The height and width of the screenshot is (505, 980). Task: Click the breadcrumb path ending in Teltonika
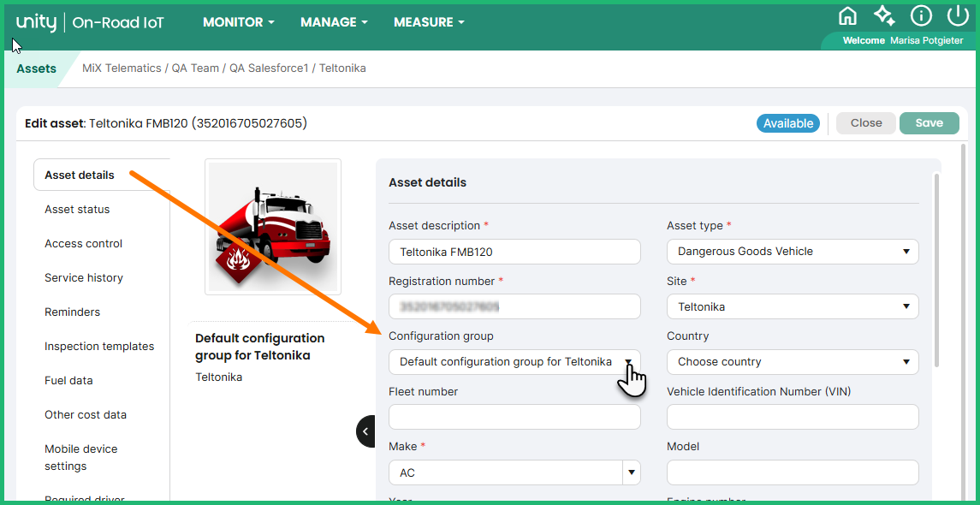tap(223, 68)
